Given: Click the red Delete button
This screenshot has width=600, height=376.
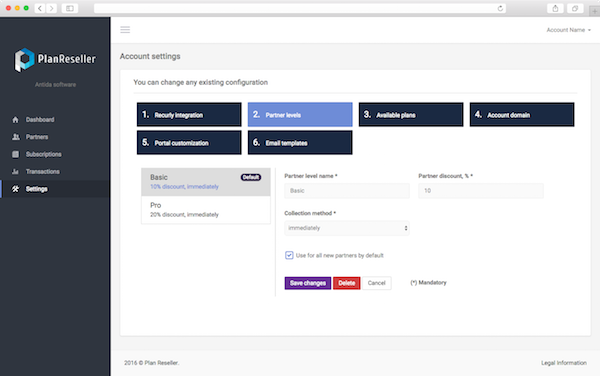Looking at the screenshot, I should tap(346, 283).
